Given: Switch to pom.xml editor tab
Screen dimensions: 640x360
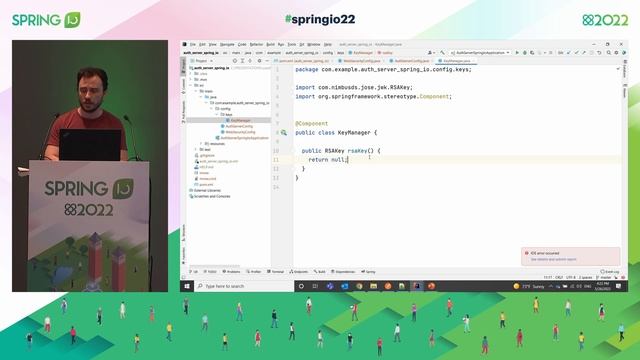Looking at the screenshot, I should pos(304,61).
